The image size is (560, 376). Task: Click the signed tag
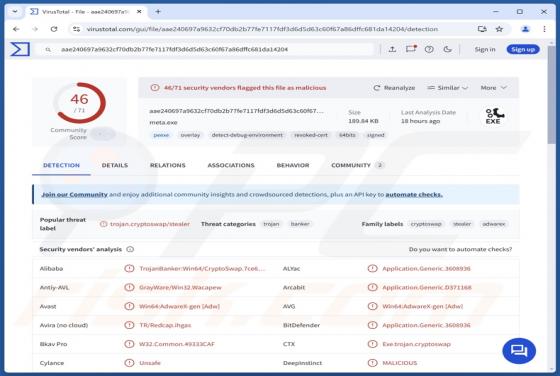(x=376, y=135)
